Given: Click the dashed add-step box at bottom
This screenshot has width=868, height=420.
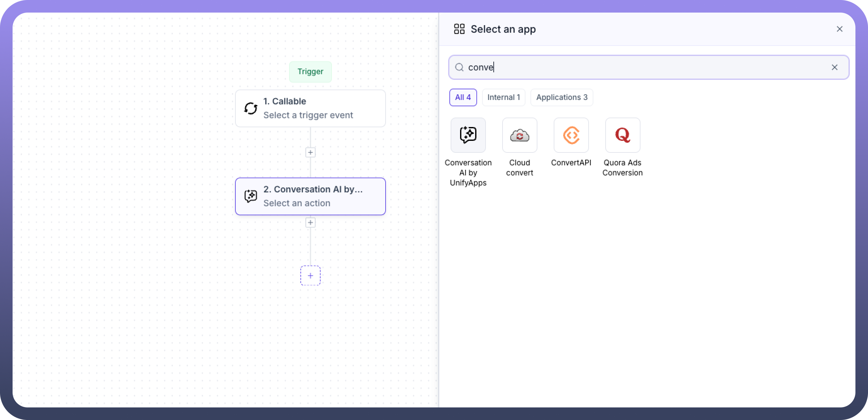Looking at the screenshot, I should pyautogui.click(x=310, y=275).
